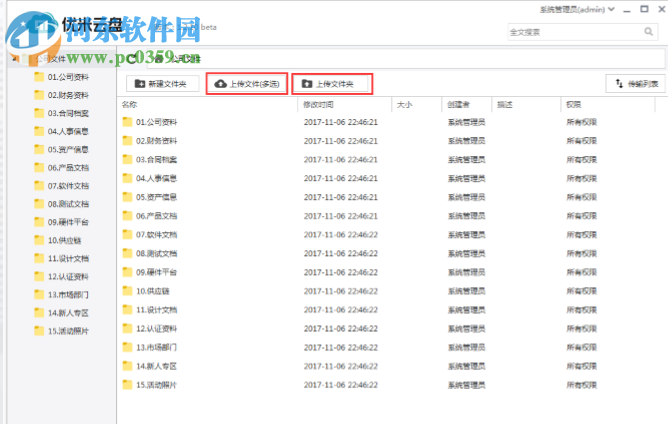The height and width of the screenshot is (424, 668).
Task: Click the modified date of 01.公司资料 row
Action: (x=340, y=122)
